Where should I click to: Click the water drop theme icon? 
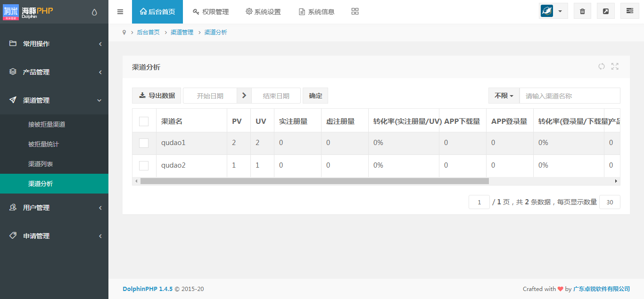[x=94, y=12]
